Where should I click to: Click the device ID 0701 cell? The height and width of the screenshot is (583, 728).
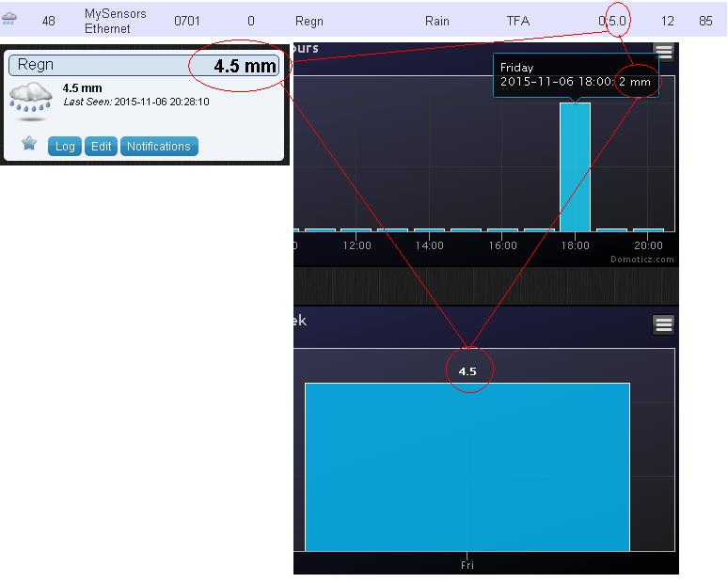(x=186, y=21)
